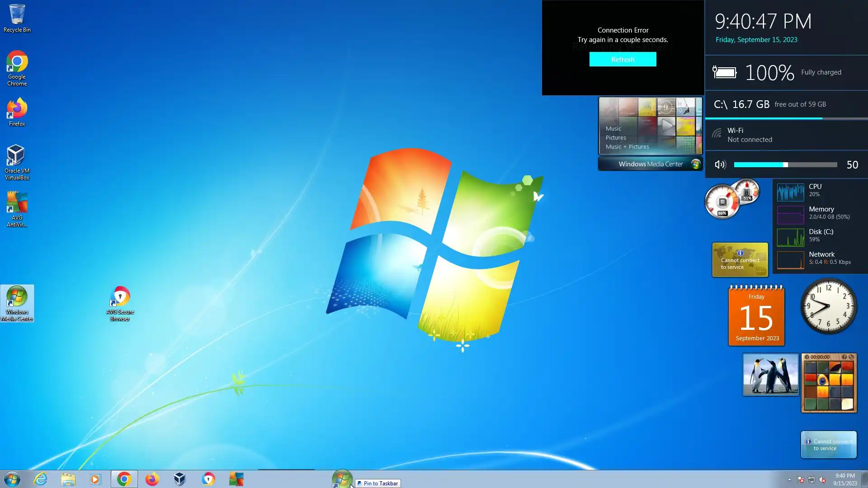The image size is (868, 488).
Task: Open the taskbar clock date flyout
Action: click(x=844, y=479)
